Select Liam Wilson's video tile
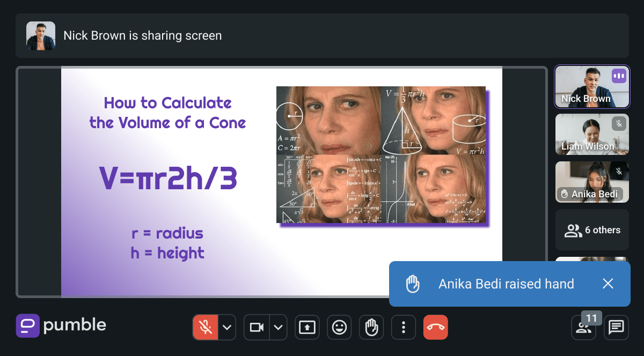This screenshot has width=644, height=356. point(592,135)
